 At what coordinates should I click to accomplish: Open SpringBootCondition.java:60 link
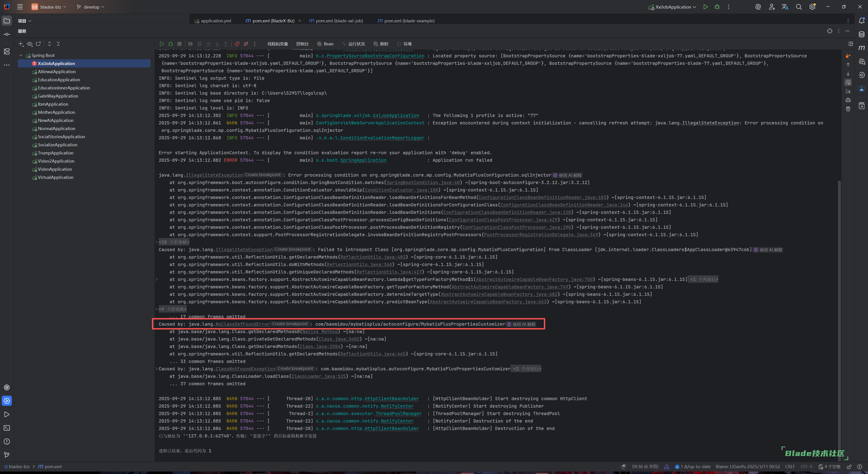(423, 182)
